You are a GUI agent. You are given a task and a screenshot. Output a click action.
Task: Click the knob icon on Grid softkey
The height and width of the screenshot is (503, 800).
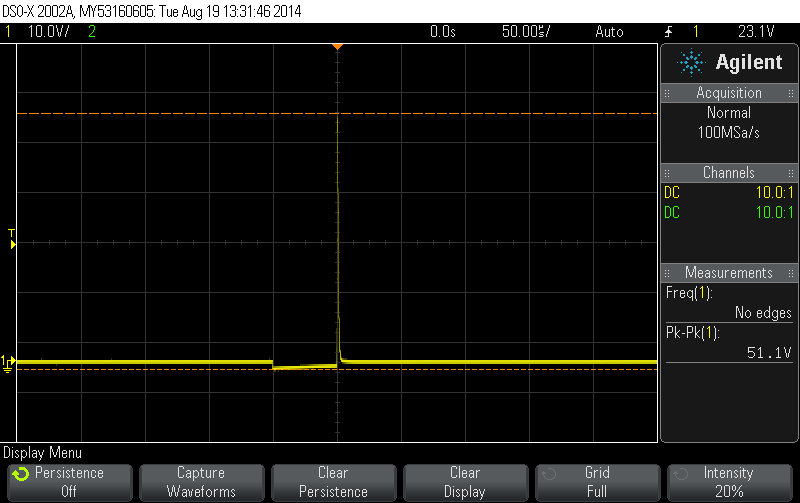click(548, 474)
